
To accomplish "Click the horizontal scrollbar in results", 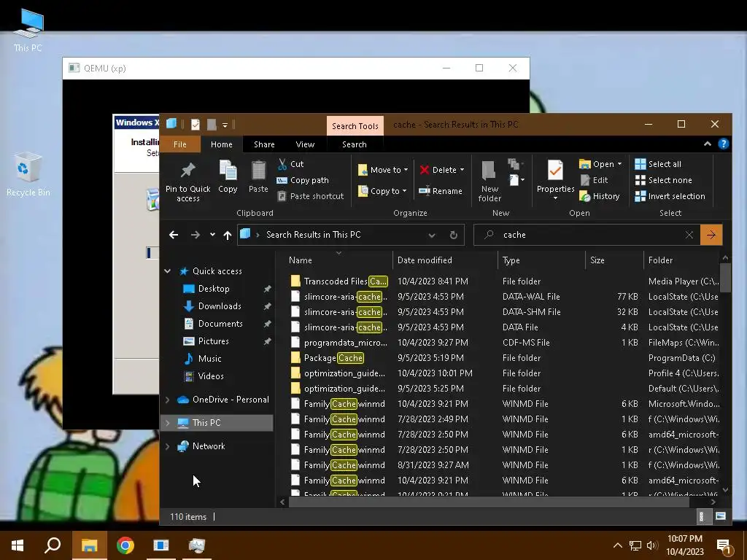I will [x=489, y=502].
